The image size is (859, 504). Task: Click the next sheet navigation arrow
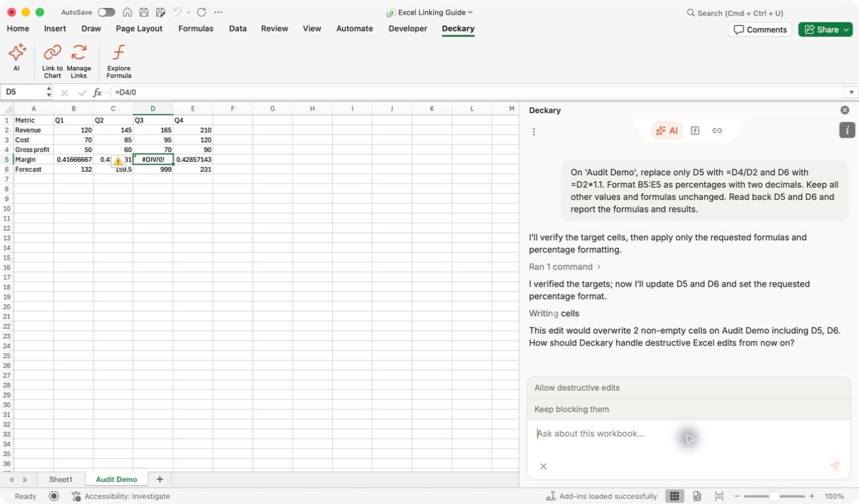[25, 480]
